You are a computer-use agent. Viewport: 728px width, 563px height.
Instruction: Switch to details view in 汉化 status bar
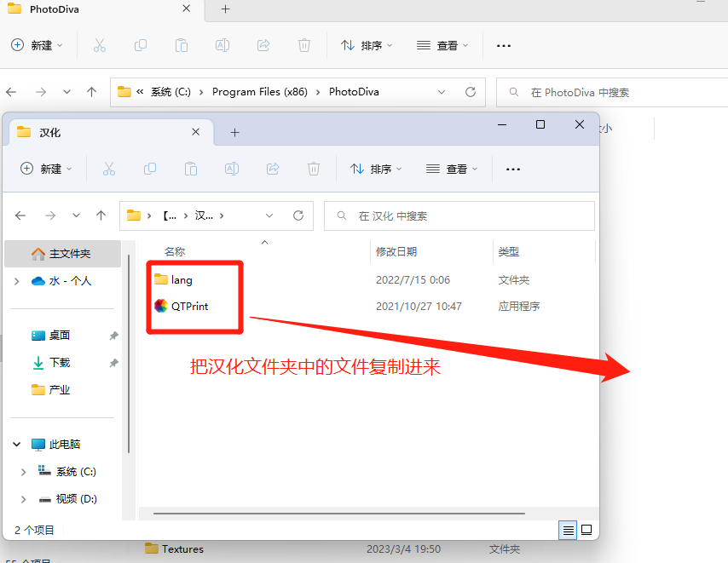point(569,530)
